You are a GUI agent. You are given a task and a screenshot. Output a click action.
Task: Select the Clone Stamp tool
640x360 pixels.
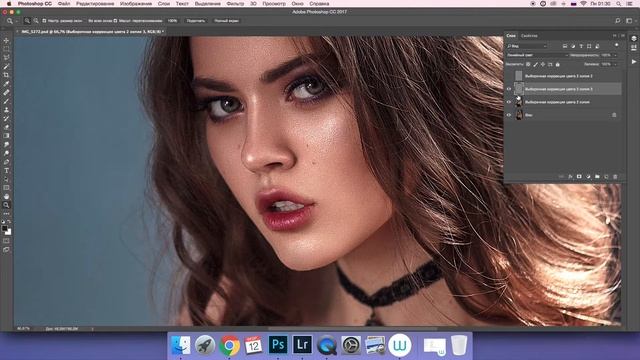click(x=6, y=110)
